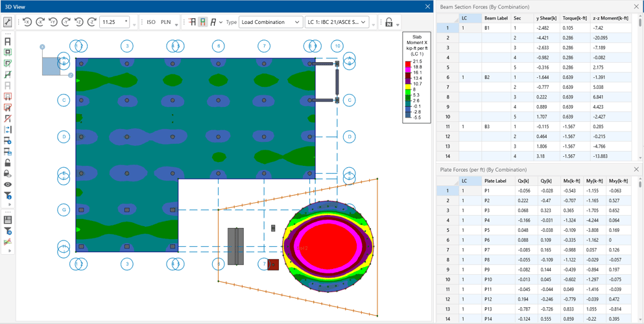Click the filter icon in left sidebar
The image size is (644, 324).
click(8, 196)
